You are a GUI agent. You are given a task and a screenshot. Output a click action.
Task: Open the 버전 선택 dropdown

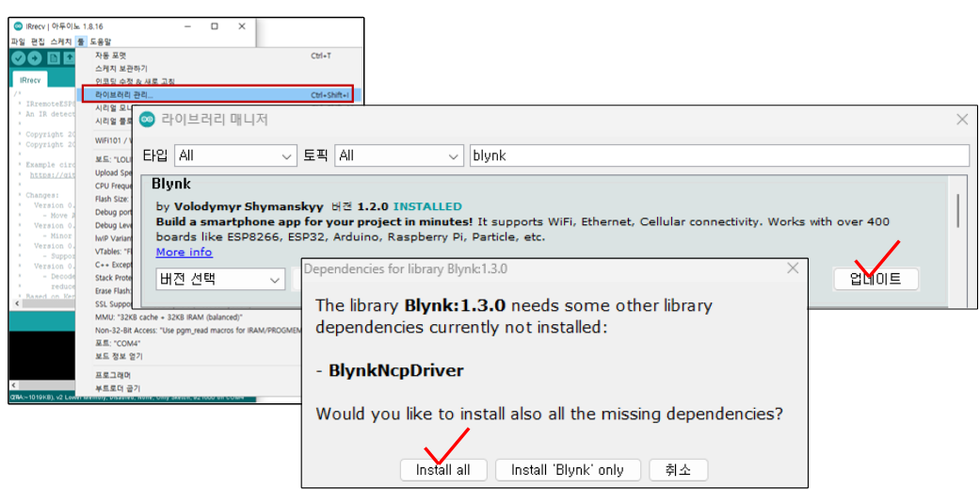tap(220, 279)
